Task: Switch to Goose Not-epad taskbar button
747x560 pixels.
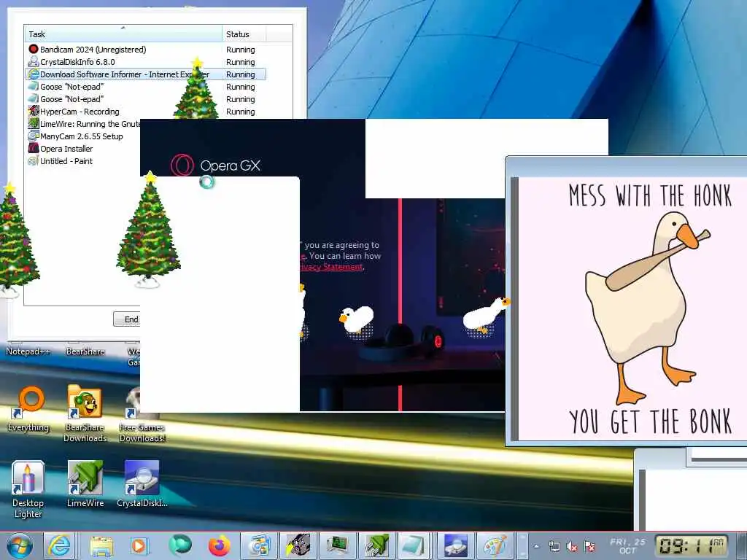Action: 413,545
